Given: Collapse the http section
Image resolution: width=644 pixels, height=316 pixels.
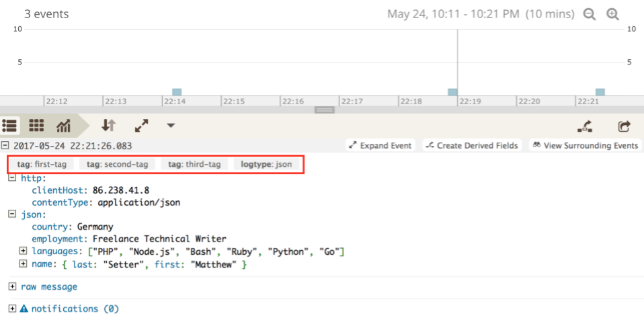Looking at the screenshot, I should pos(12,178).
